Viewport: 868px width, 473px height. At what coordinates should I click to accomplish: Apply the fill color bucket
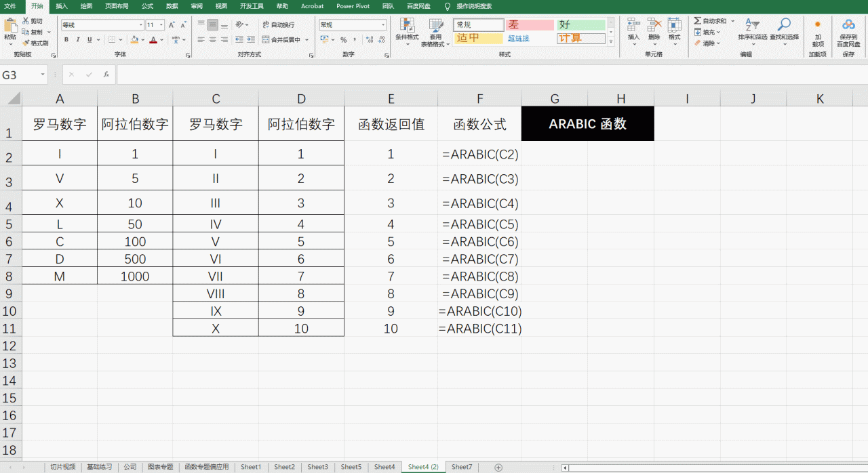pos(134,40)
